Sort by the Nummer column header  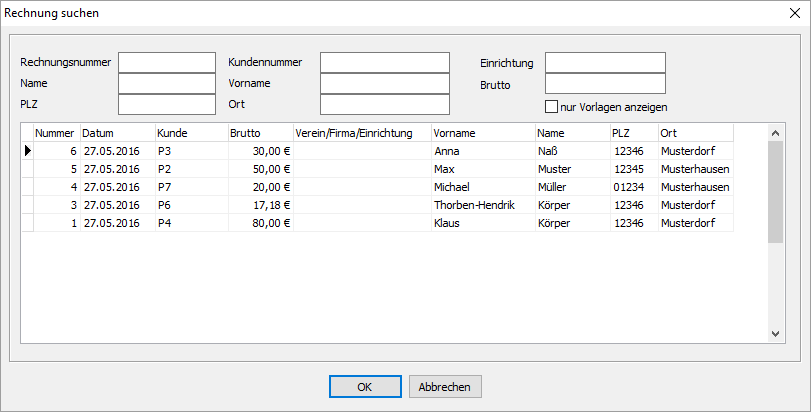(x=56, y=133)
